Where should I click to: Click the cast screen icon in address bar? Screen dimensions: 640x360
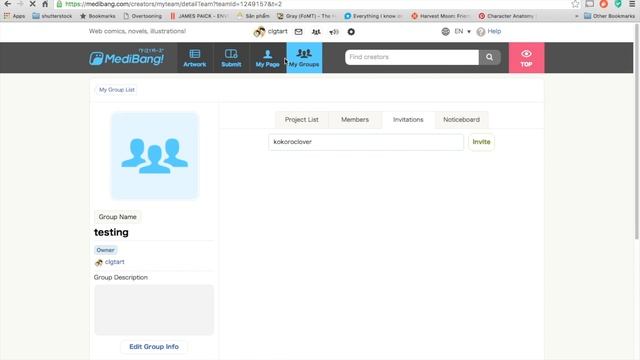(589, 4)
